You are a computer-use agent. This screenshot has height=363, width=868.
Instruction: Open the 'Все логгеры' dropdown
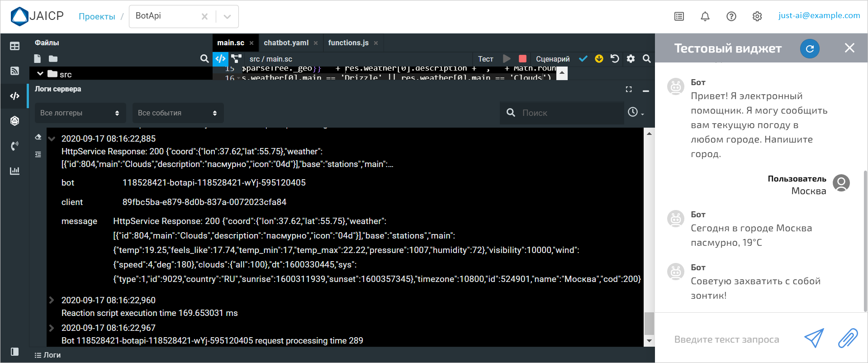(79, 113)
